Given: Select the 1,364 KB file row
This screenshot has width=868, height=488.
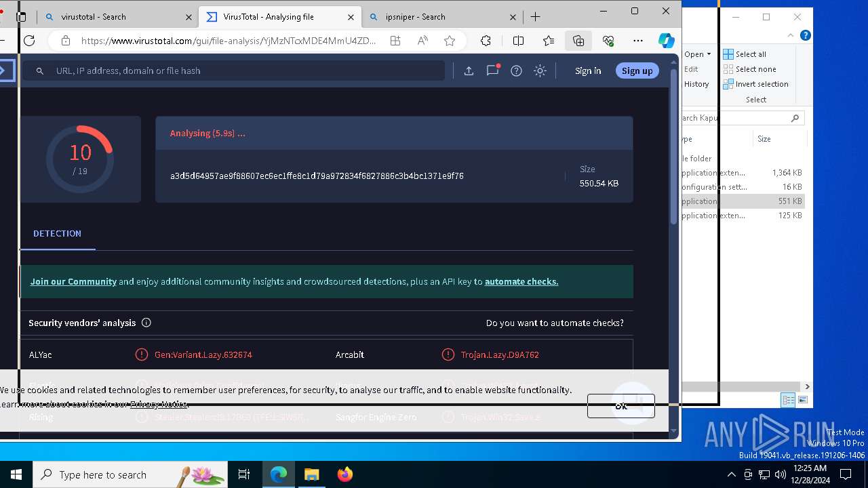Looking at the screenshot, I should (744, 173).
